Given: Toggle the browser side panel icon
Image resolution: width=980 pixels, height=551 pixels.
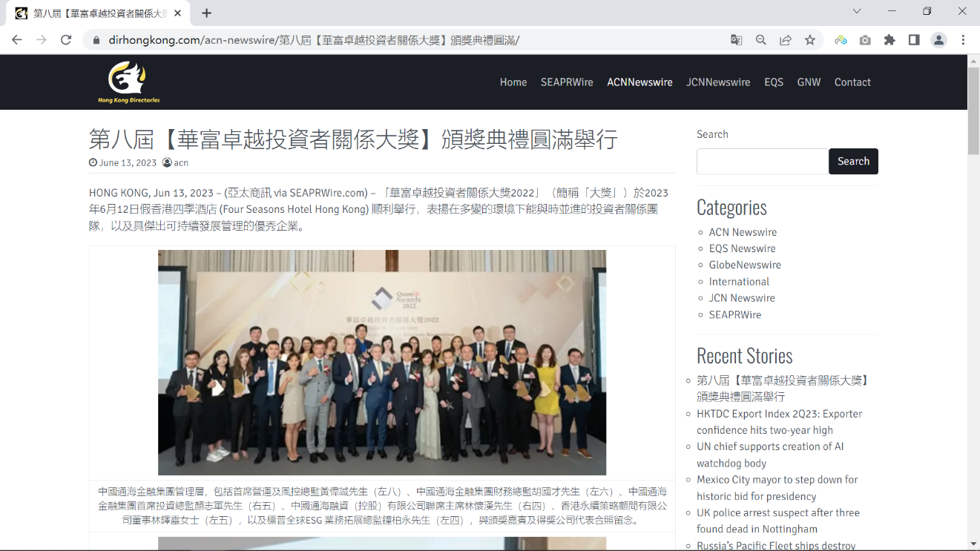Looking at the screenshot, I should pos(914,40).
